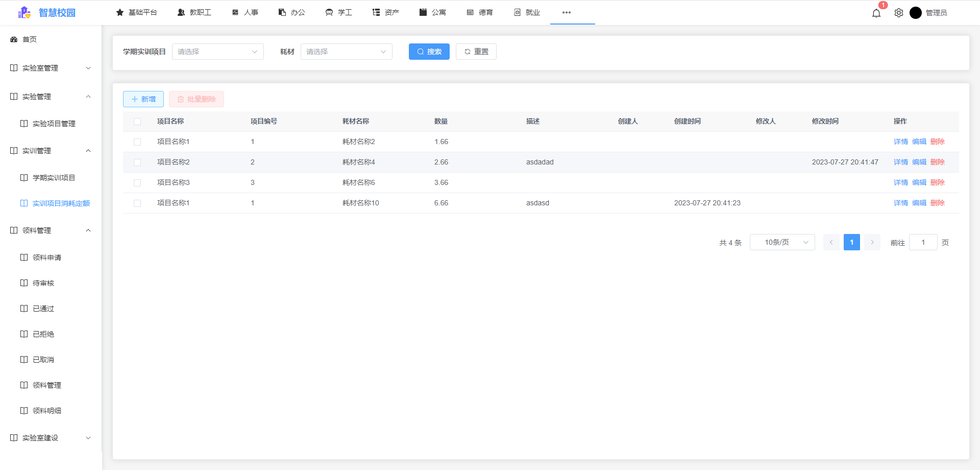Open the notification bell with badge
Screen dimensions: 980x470
coord(876,13)
